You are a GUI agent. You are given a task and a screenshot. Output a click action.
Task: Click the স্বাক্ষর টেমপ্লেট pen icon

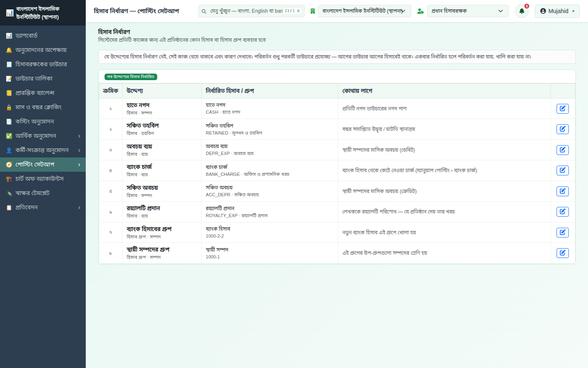pos(9,193)
